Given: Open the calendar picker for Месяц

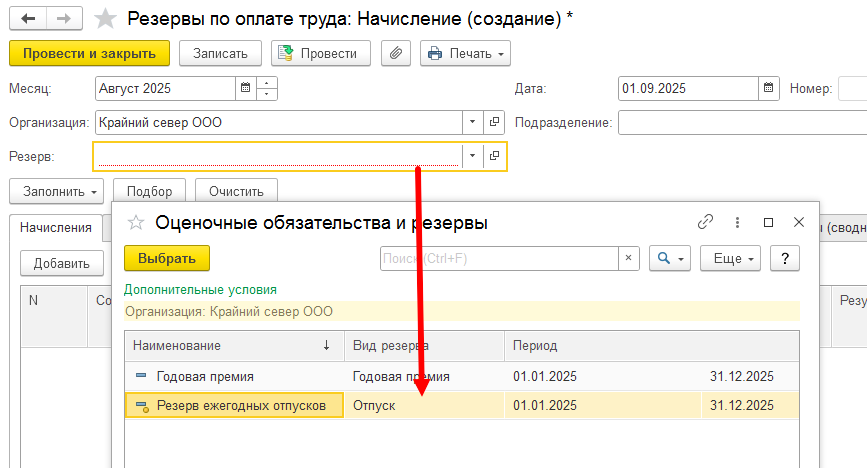Looking at the screenshot, I should 246,89.
